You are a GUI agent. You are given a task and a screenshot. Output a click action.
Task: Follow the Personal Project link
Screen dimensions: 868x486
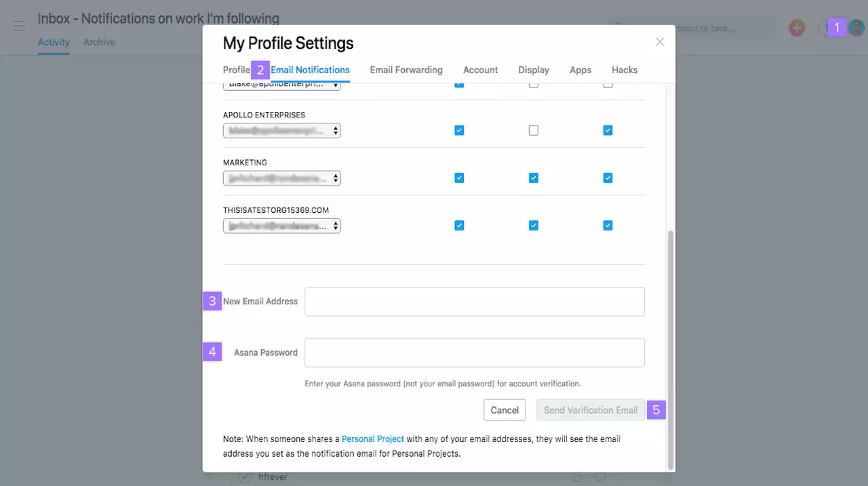point(372,439)
